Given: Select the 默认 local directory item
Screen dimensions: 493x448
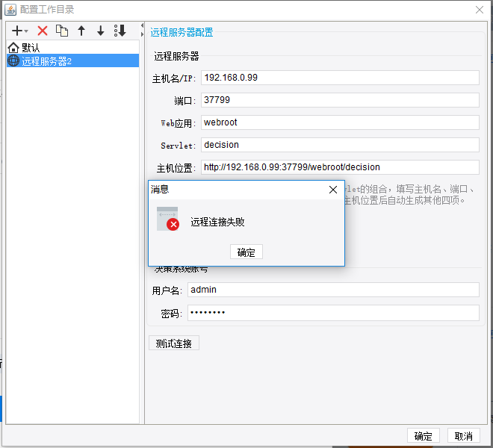Looking at the screenshot, I should 72,48.
